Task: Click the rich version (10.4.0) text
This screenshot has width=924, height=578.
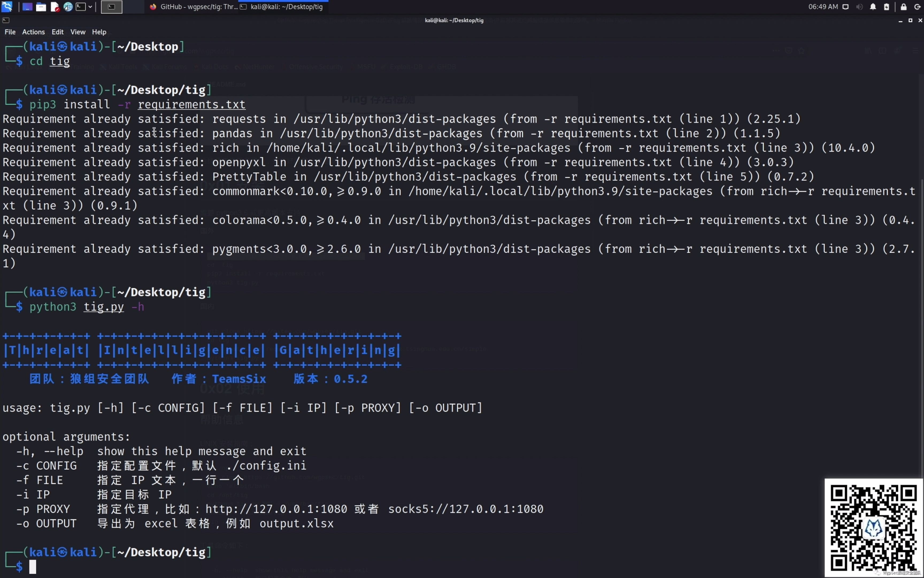Action: tap(848, 148)
